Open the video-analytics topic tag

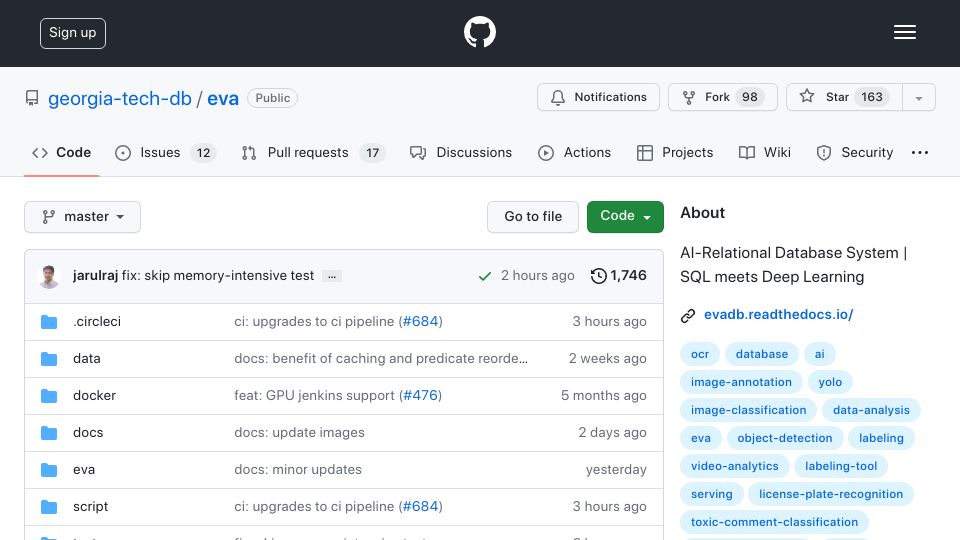[x=735, y=467]
